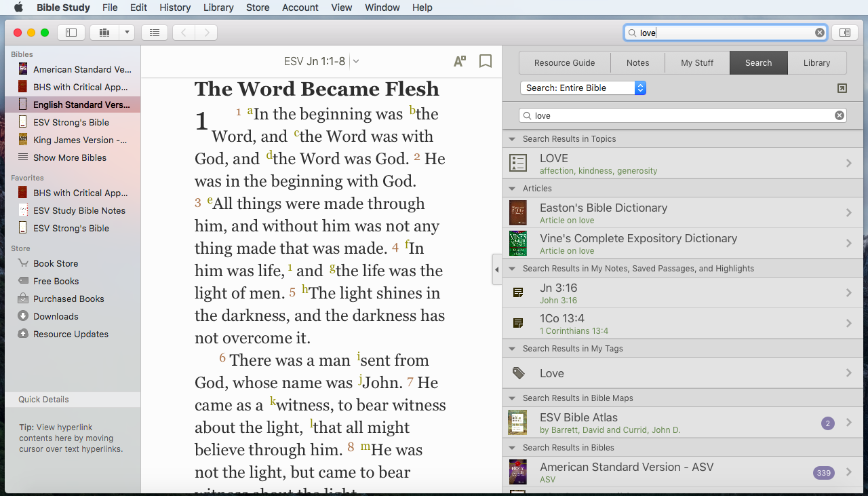
Task: Click Show More Bibles
Action: (73, 157)
